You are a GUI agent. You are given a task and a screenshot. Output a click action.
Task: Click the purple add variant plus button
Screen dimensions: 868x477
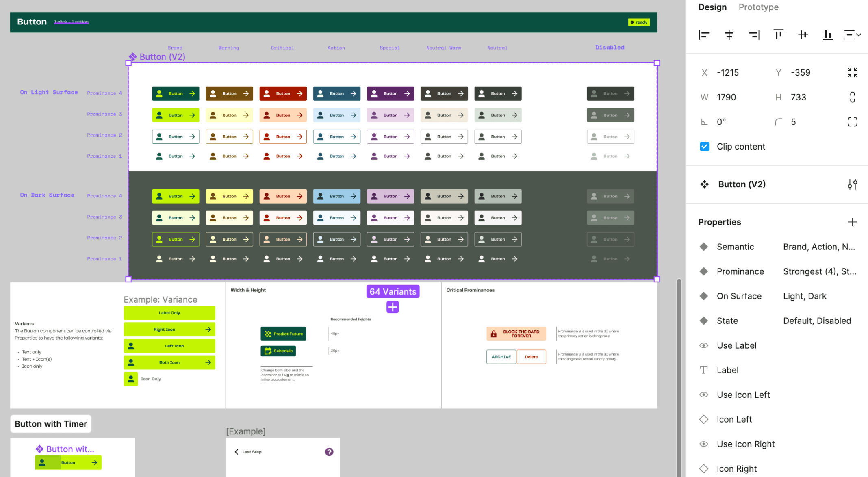(393, 307)
